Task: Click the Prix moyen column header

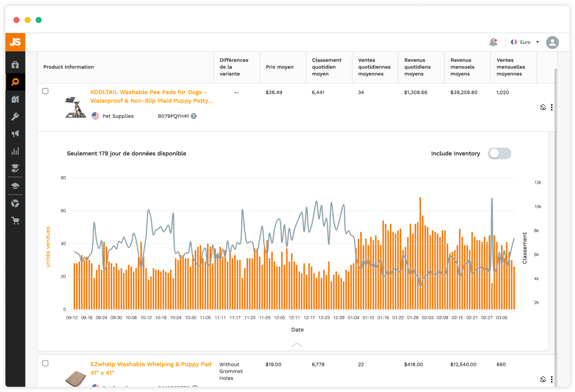Action: pyautogui.click(x=280, y=67)
